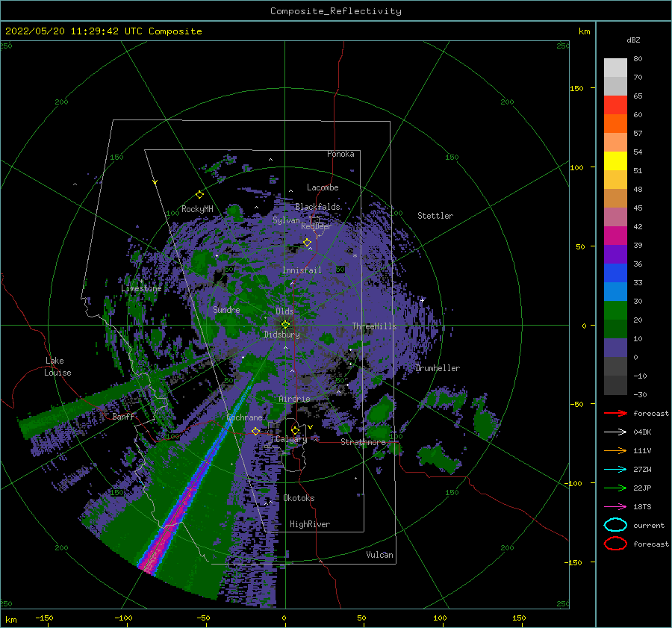The height and width of the screenshot is (628, 672).
Task: Click the Vulcan town label
Action: [380, 555]
